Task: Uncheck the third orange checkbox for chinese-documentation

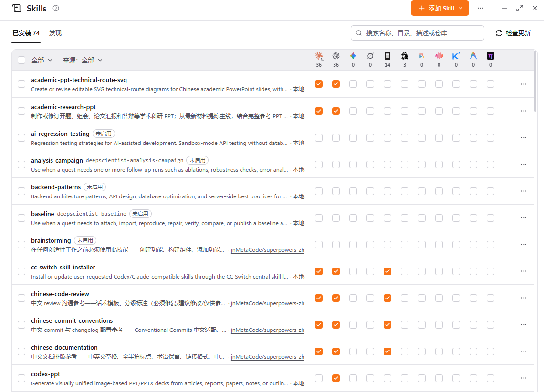Action: click(x=387, y=351)
